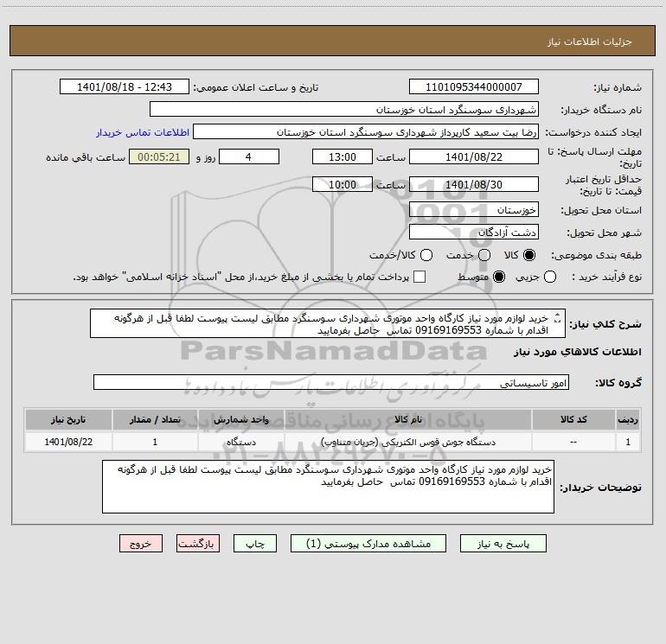Click the unit cell دستگاه
Screen dimensions: 666x644
tap(240, 442)
